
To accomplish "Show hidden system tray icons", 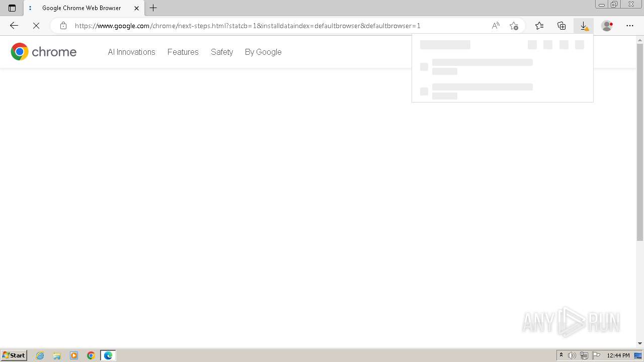I will [x=561, y=355].
